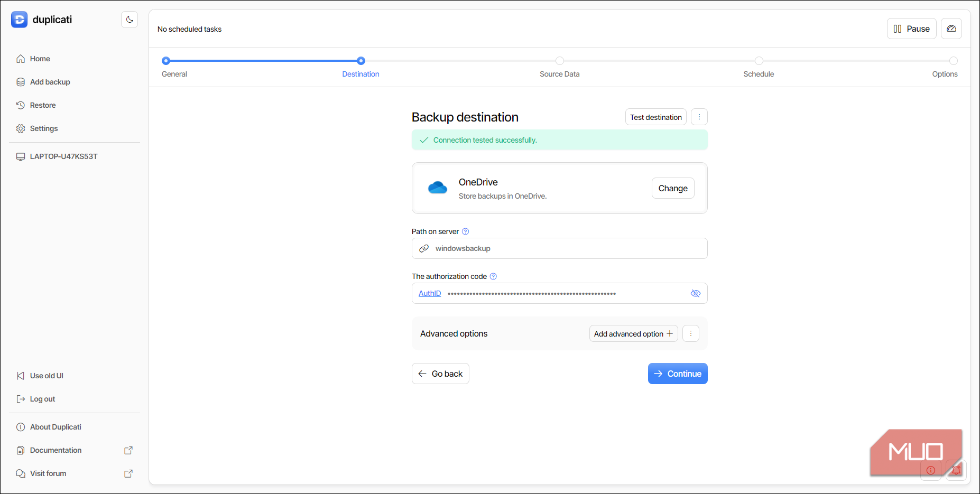Open Restore in the sidebar
The width and height of the screenshot is (980, 494).
pyautogui.click(x=43, y=105)
